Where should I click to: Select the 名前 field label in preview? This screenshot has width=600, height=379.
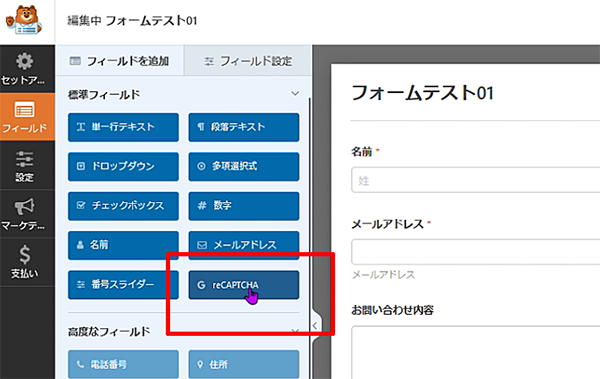click(x=362, y=152)
